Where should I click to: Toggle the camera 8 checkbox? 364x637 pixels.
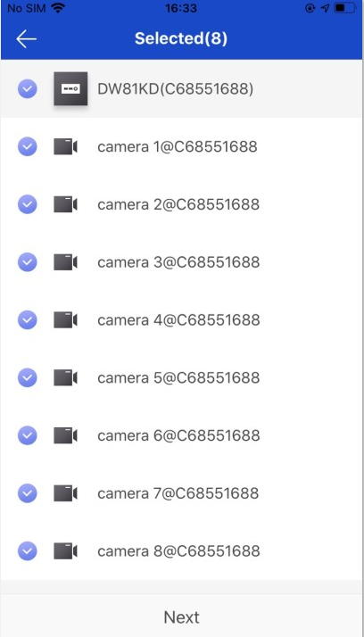tap(28, 550)
